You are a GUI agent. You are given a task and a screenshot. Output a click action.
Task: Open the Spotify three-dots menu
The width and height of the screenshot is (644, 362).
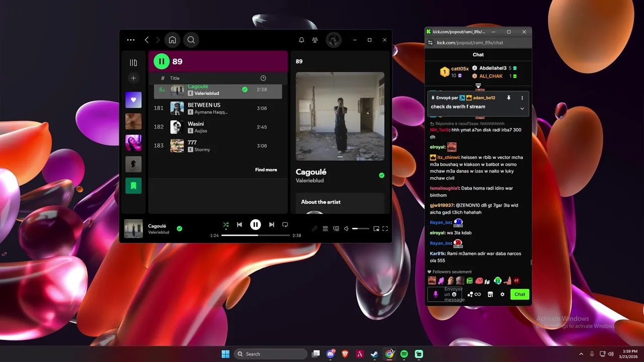coord(131,40)
